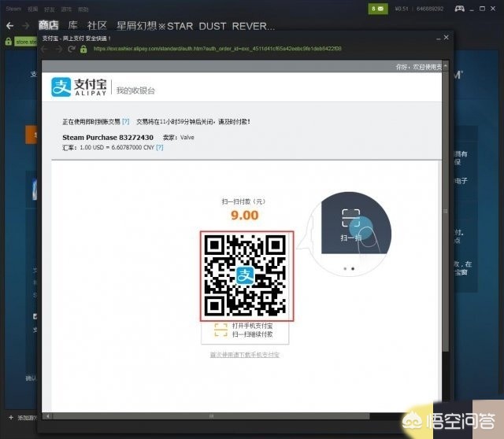Click help link beside exchange rate
The width and height of the screenshot is (504, 439).
click(159, 147)
